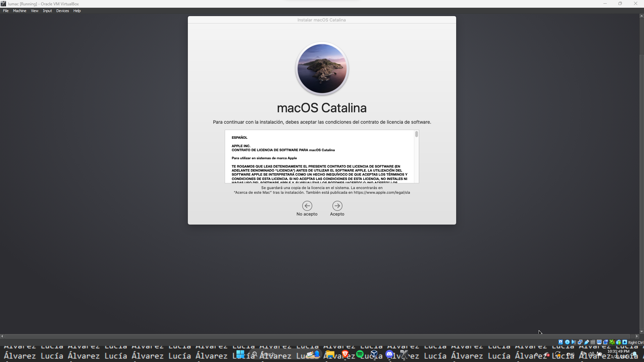Open the Machine menu

point(19,11)
